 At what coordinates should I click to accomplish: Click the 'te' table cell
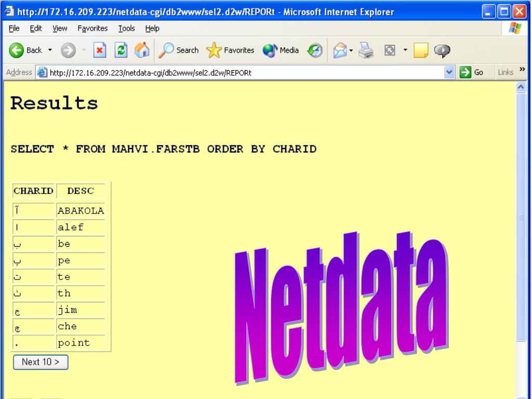(81, 276)
